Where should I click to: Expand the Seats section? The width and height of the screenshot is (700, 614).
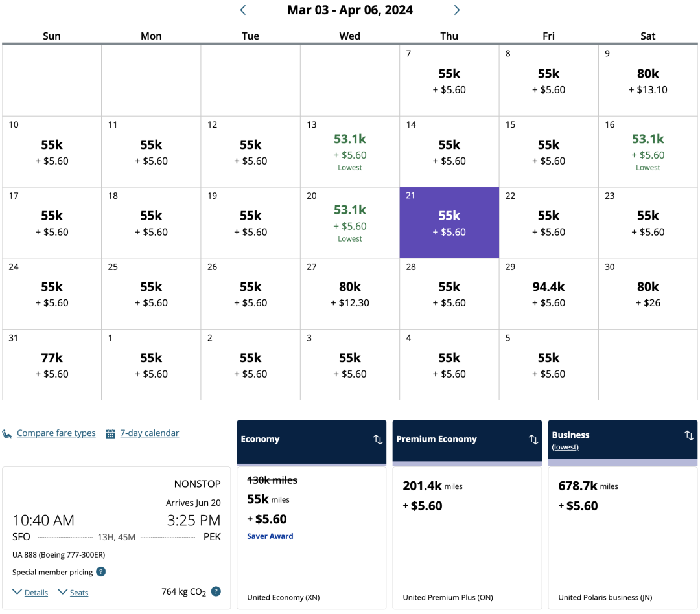[x=78, y=593]
